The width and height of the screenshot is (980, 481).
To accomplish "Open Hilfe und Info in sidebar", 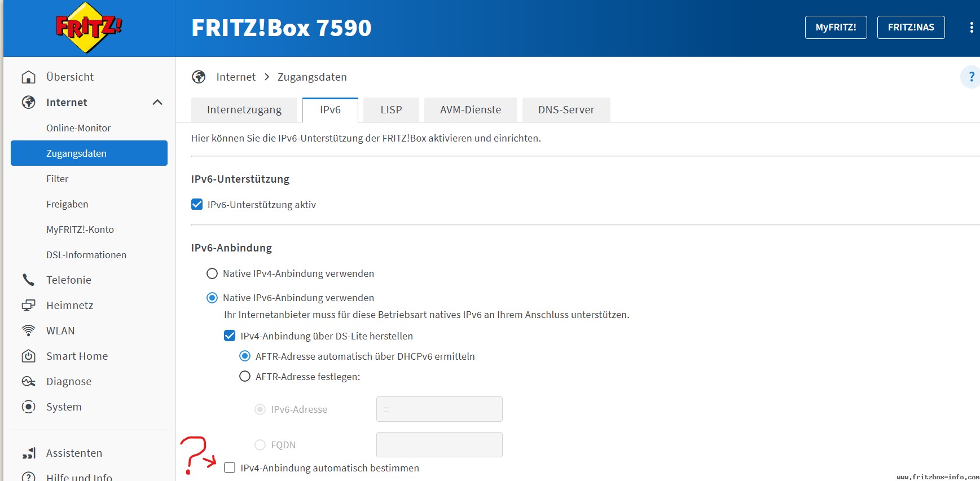I will coord(79,476).
